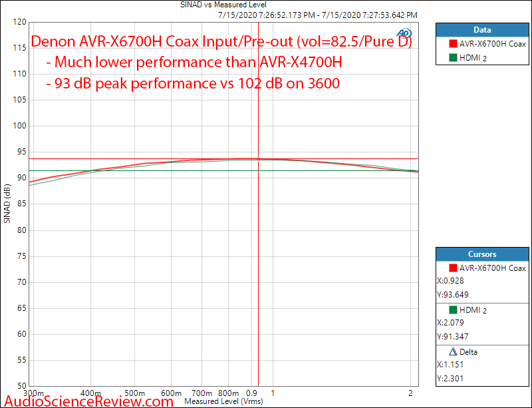Select the Data panel header
The image size is (532, 408).
[482, 30]
